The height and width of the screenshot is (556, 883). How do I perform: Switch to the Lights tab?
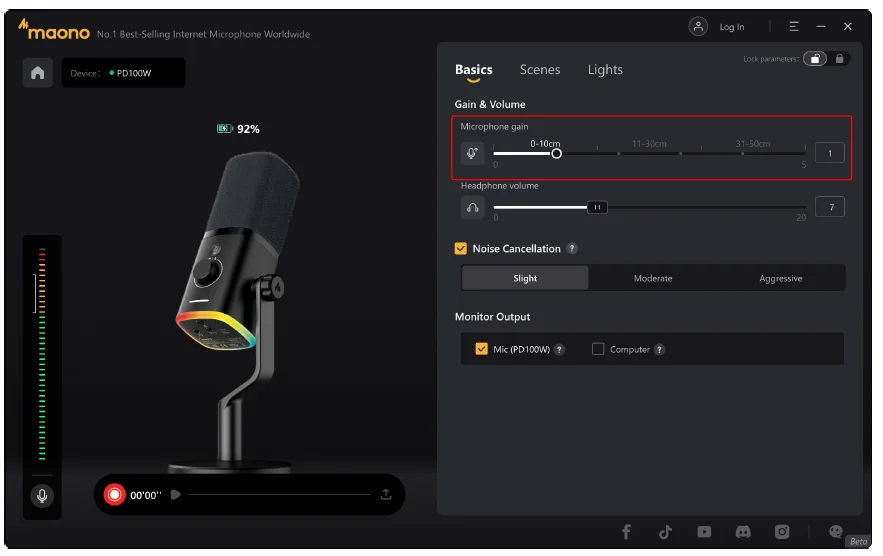tap(605, 70)
